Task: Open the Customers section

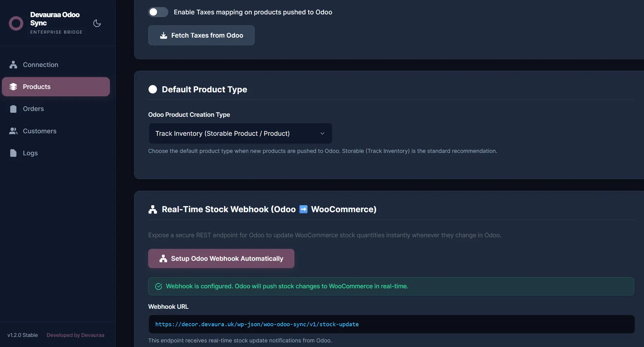Action: [x=56, y=131]
